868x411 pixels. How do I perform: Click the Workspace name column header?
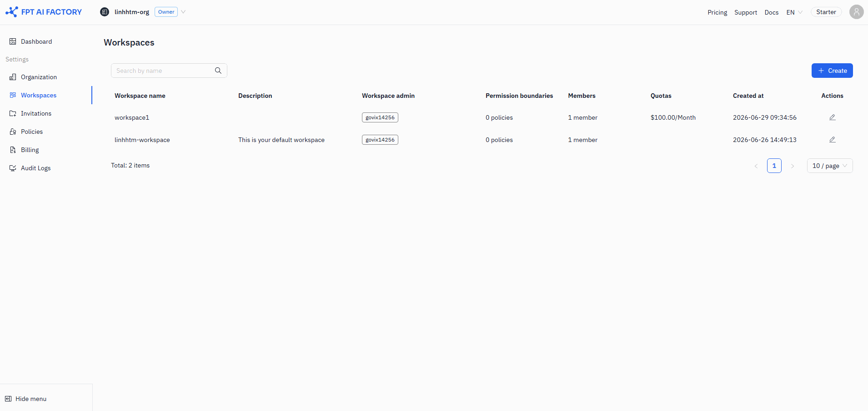coord(140,96)
